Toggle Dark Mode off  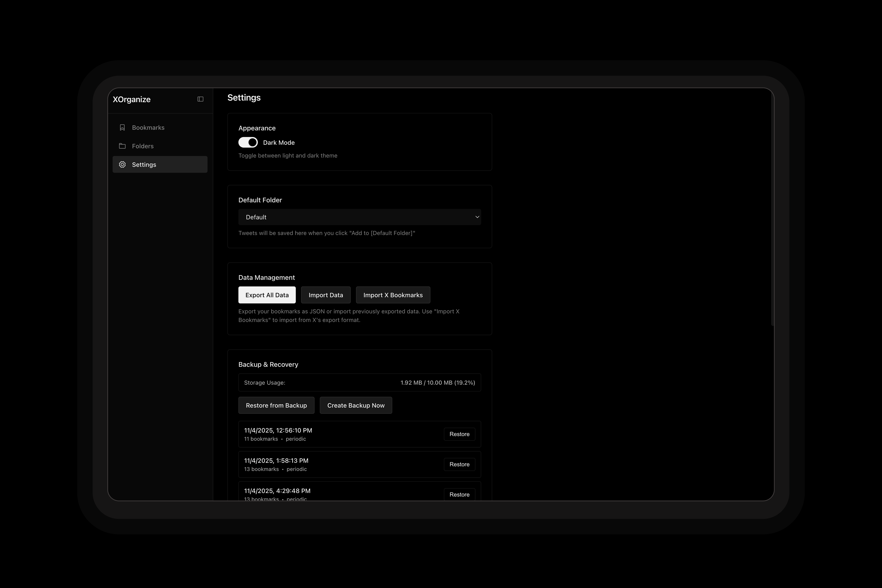248,142
